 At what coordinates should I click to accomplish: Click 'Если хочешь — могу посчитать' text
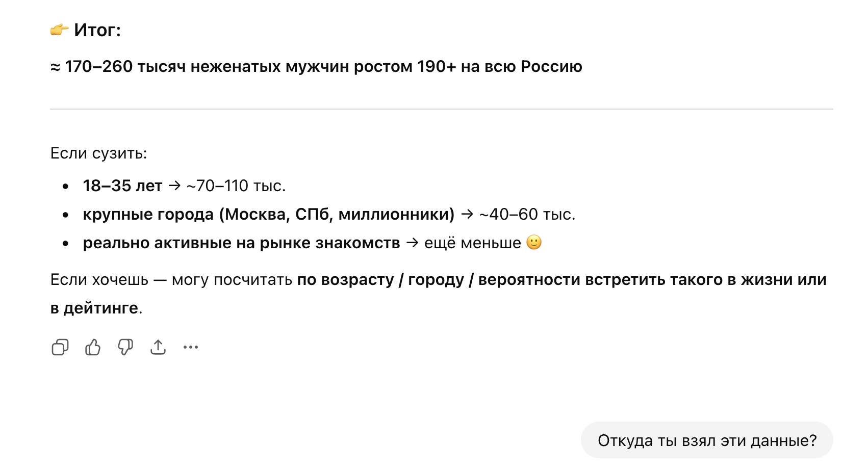coord(171,279)
